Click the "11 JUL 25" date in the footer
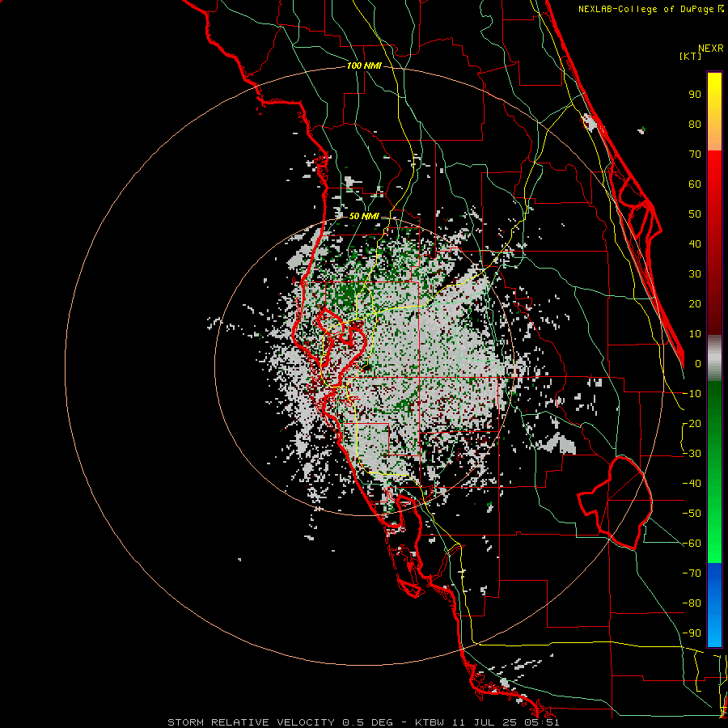This screenshot has width=728, height=728. pyautogui.click(x=485, y=722)
